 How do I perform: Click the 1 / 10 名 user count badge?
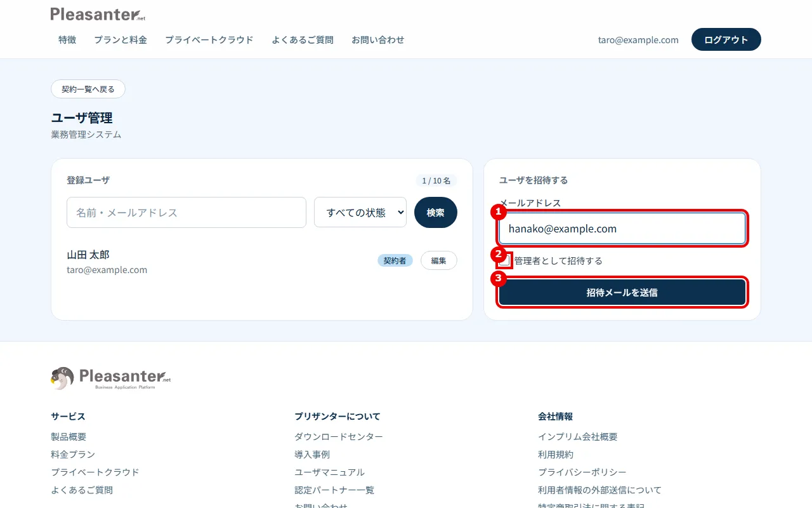click(x=436, y=180)
